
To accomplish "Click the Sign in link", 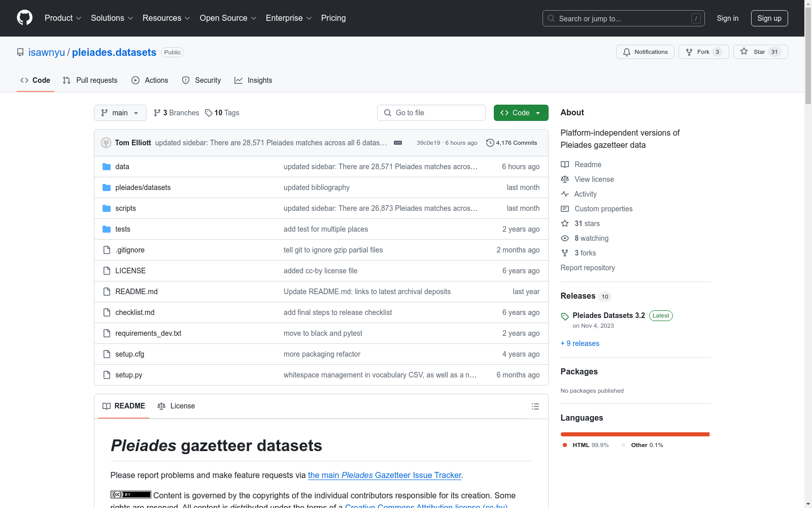I will click(x=728, y=18).
